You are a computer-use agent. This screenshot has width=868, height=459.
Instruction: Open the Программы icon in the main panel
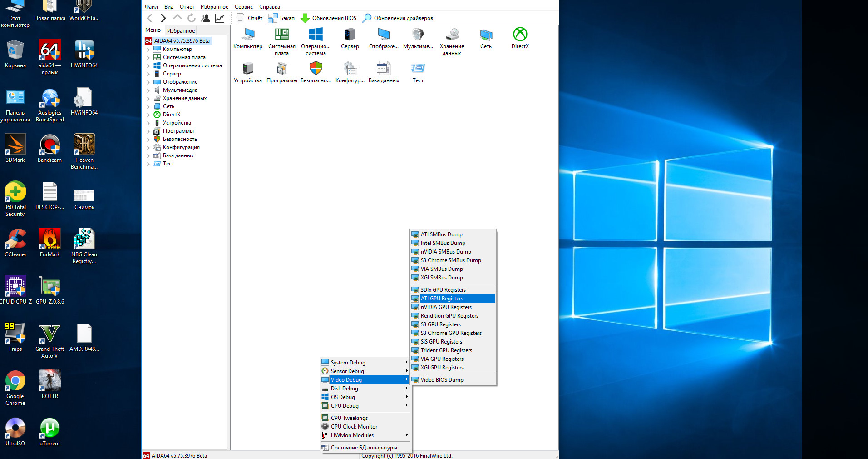(281, 73)
